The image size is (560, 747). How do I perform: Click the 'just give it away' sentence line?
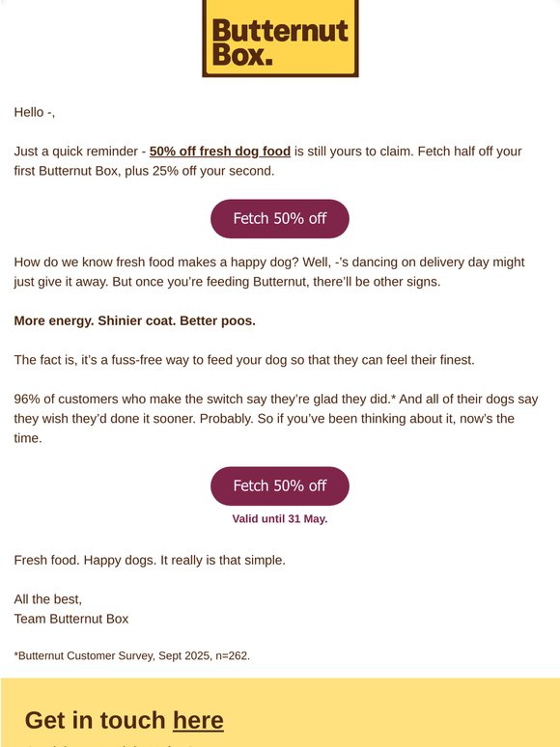[227, 282]
